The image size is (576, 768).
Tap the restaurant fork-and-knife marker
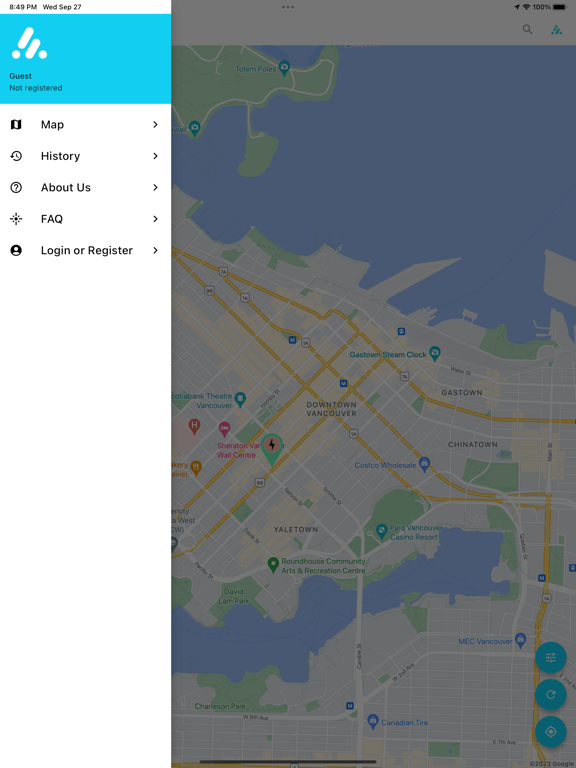tap(196, 468)
